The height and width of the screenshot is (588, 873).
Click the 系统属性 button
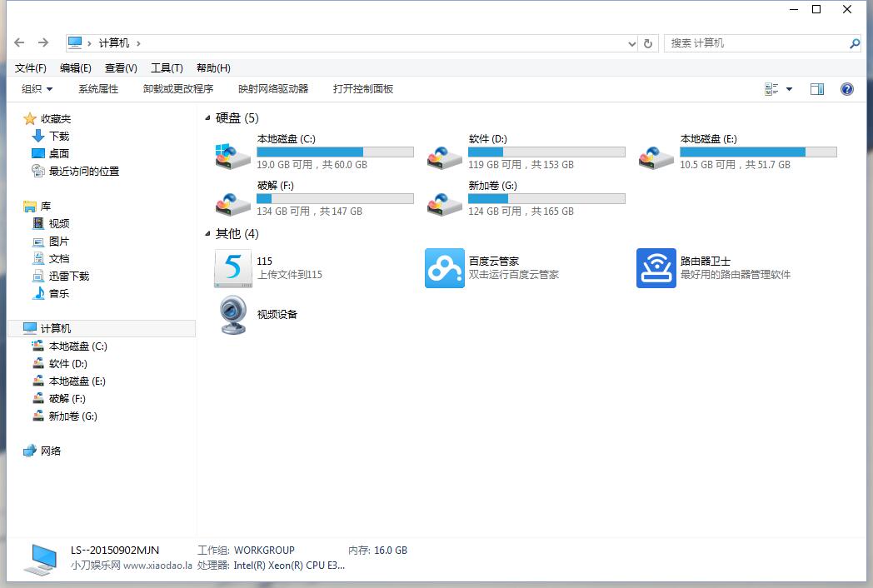[x=98, y=89]
